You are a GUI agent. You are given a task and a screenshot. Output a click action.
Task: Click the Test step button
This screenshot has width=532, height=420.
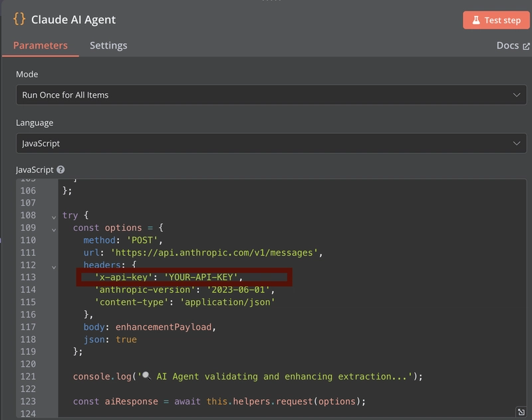[x=495, y=20]
